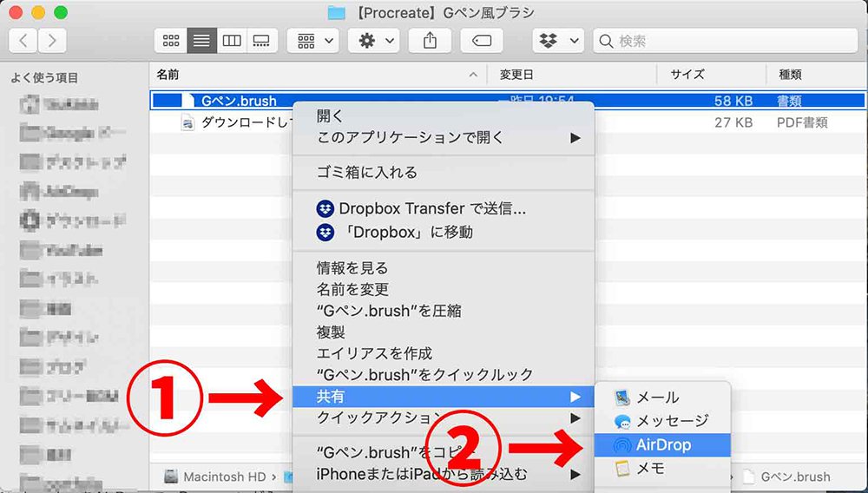
Task: Choose エイリアスを作成 menu item
Action: point(443,353)
